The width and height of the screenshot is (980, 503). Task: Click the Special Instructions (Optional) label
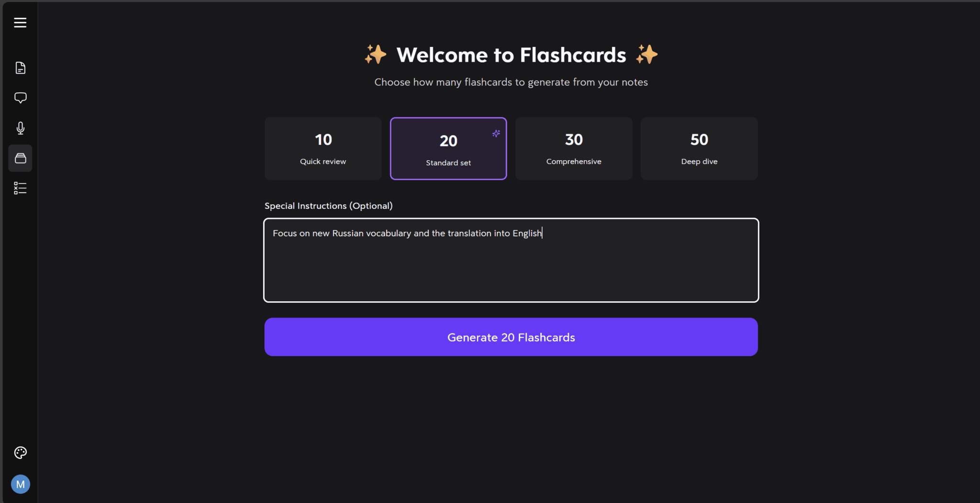coord(328,206)
